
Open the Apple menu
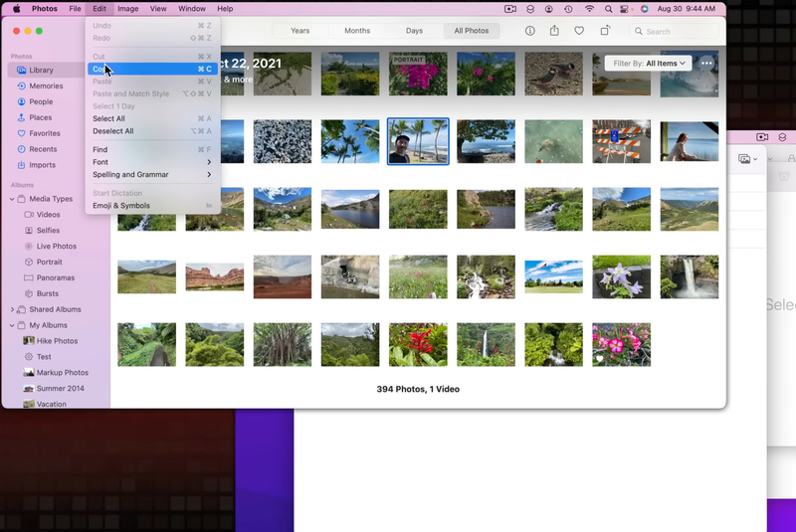click(16, 9)
